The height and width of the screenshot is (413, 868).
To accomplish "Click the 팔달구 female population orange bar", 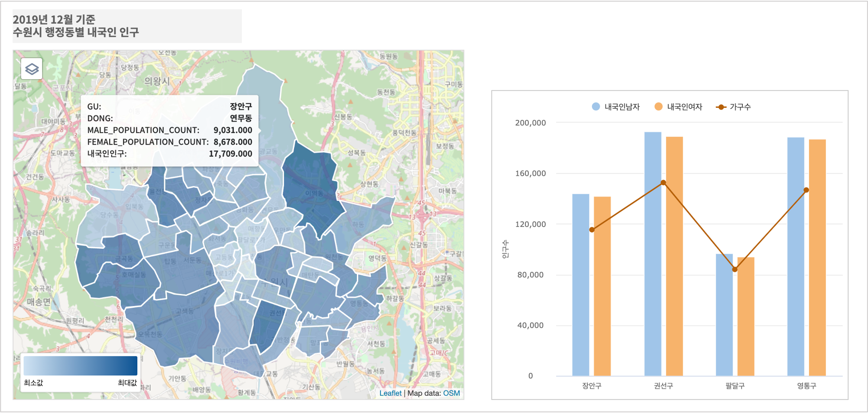I will tap(746, 316).
